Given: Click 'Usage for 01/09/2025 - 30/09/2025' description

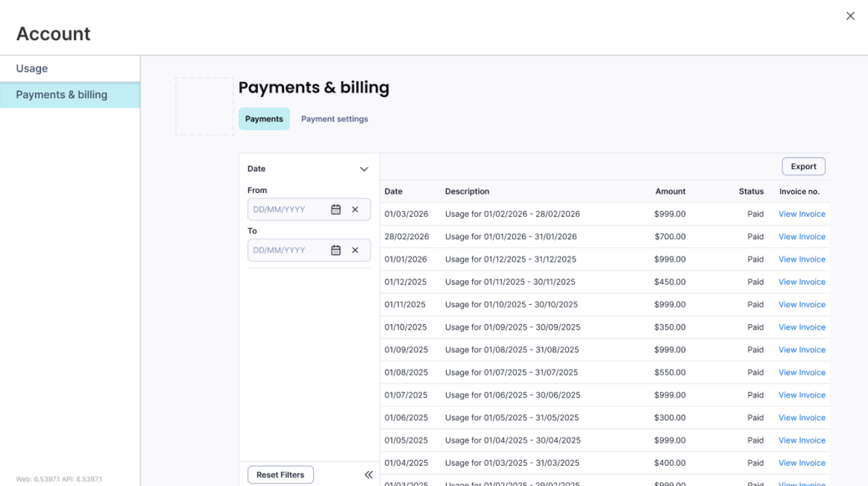Looking at the screenshot, I should (x=512, y=327).
